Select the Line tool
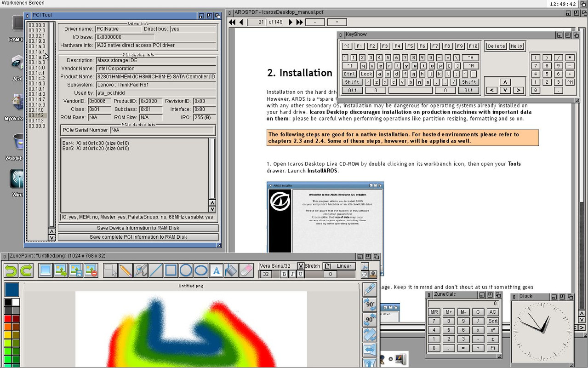This screenshot has height=368, width=588. coord(156,270)
